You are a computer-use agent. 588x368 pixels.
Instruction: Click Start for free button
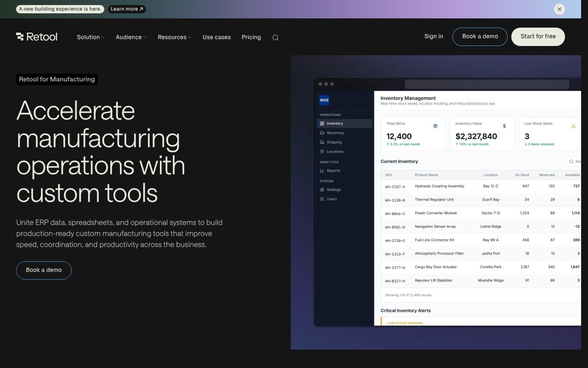pos(538,37)
